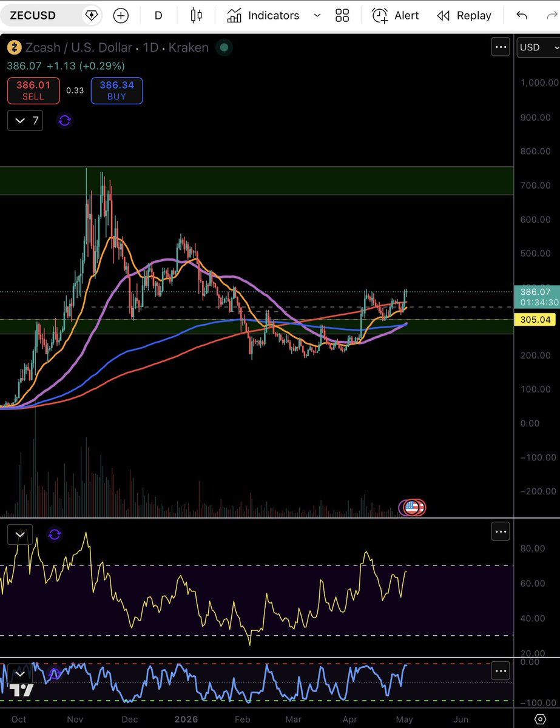Click the TradingView logo at bottom left
560x728 pixels.
(22, 689)
